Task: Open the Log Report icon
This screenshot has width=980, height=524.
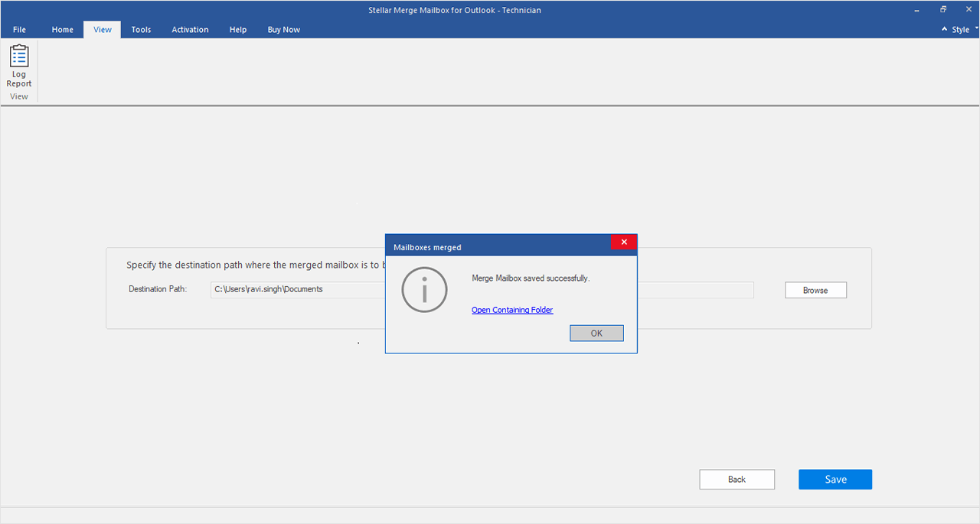Action: 19,67
